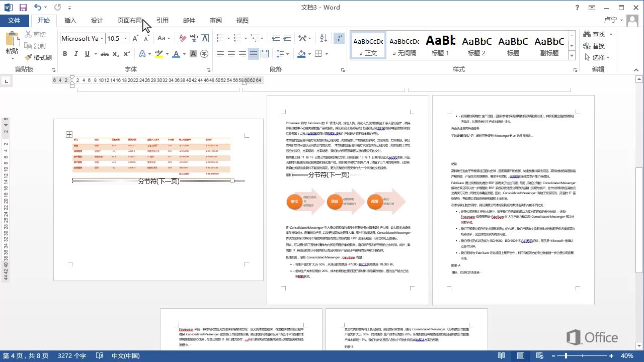Apply enclosed character (字) icon
644x362 pixels.
coord(204,54)
